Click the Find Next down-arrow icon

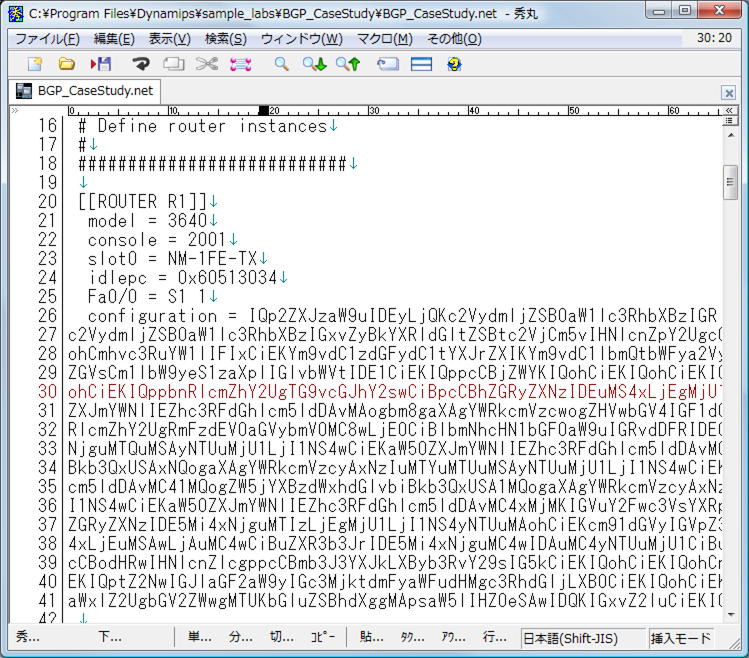[314, 64]
